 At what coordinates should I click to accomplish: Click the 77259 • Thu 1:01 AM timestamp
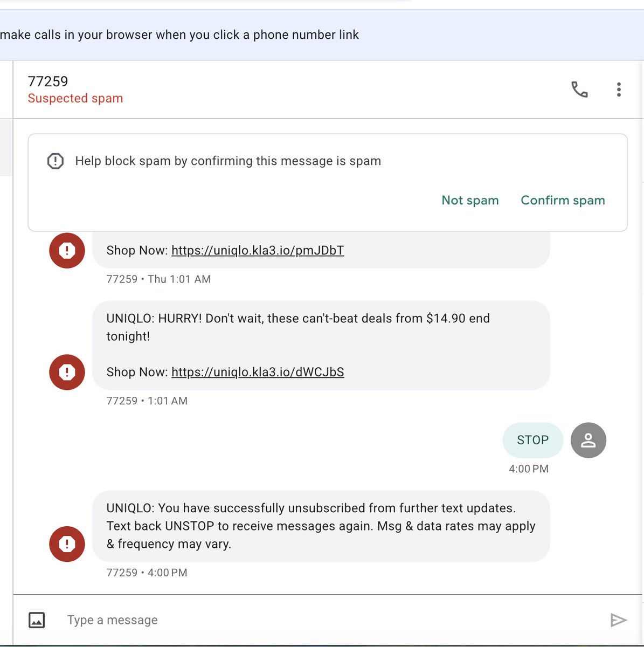158,279
